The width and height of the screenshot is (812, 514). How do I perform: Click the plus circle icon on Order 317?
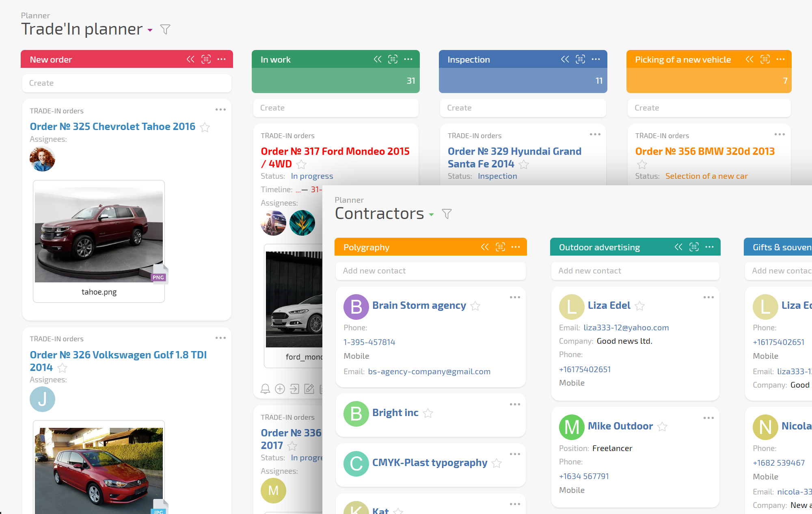click(280, 389)
